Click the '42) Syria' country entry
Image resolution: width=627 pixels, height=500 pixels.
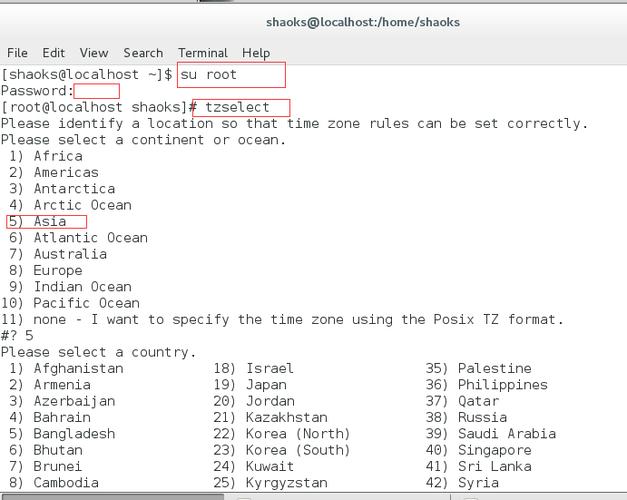[462, 483]
